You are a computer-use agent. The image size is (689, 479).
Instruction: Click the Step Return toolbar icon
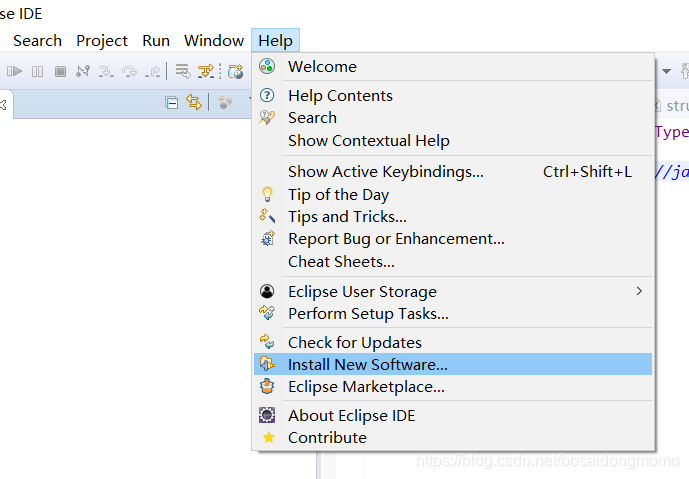tap(152, 71)
